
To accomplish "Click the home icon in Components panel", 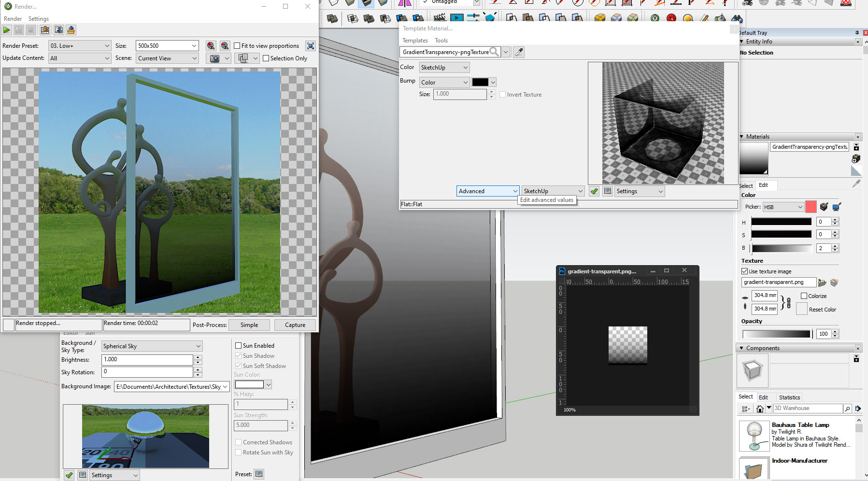I will click(760, 409).
